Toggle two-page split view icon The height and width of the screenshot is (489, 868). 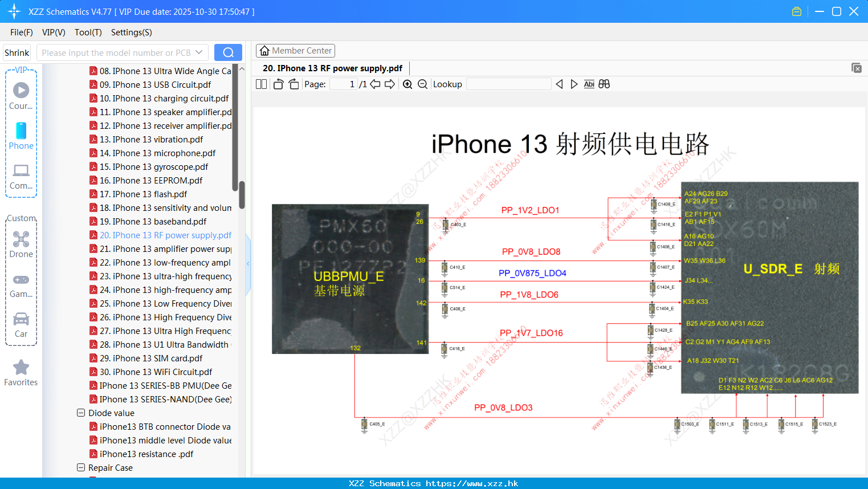pos(261,84)
